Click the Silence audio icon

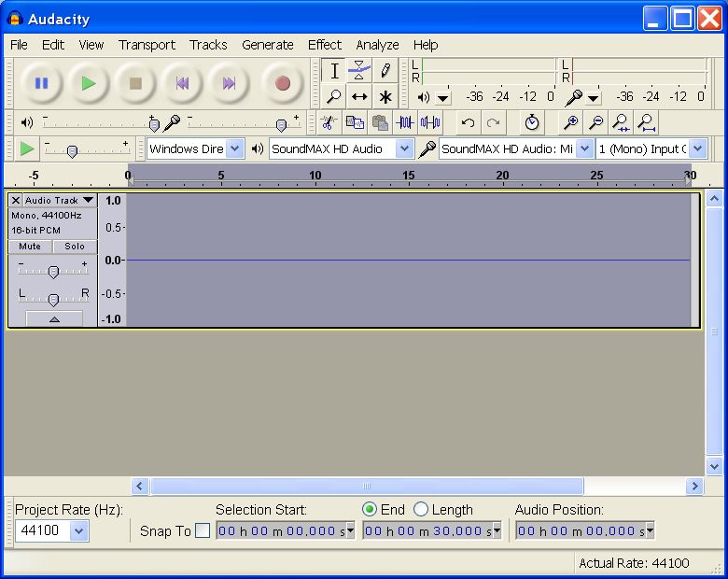point(430,122)
